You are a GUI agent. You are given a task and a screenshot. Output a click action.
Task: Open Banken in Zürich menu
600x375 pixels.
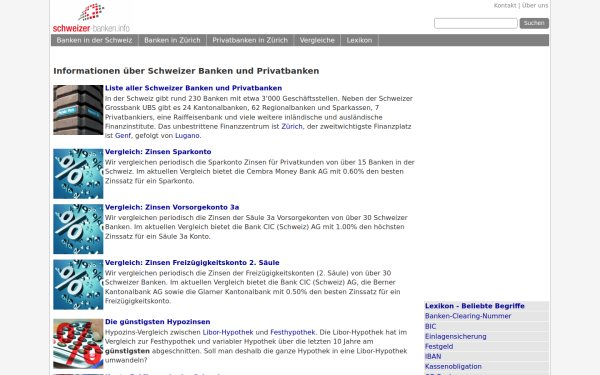172,40
